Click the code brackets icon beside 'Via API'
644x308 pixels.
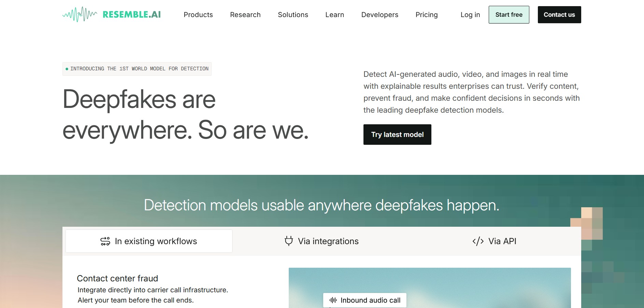478,241
